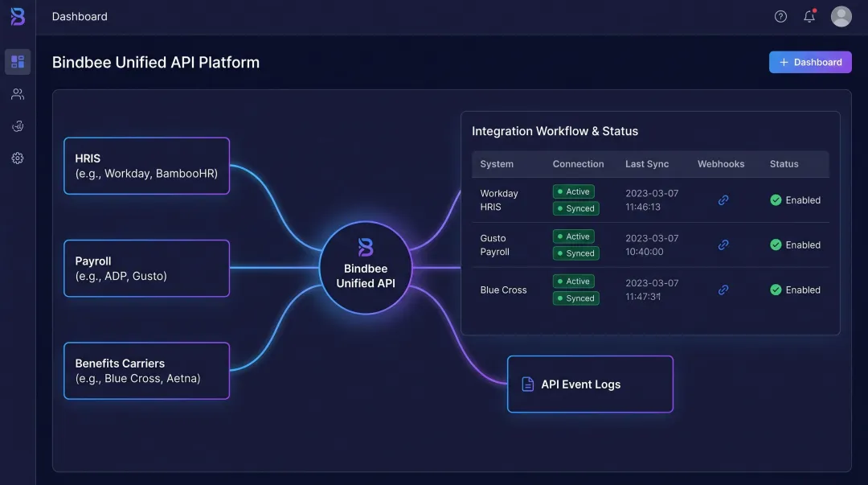868x485 pixels.
Task: Select the Payroll source box
Action: coord(147,269)
